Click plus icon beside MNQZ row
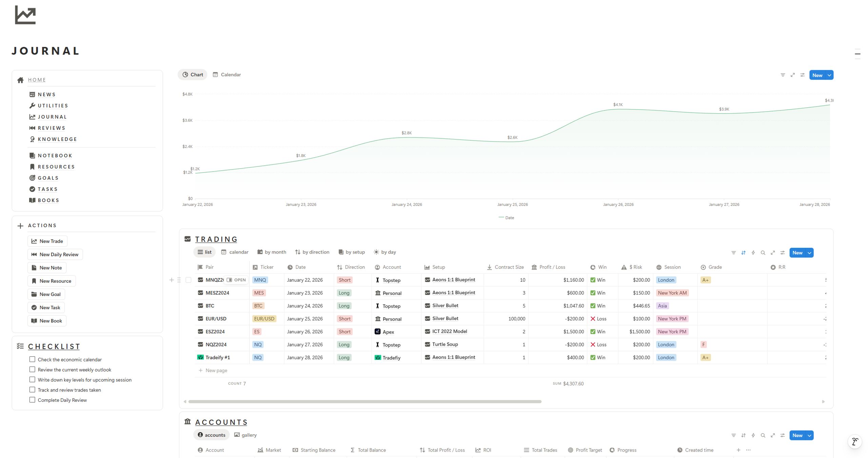Screen dimensions: 868x458 coord(172,280)
